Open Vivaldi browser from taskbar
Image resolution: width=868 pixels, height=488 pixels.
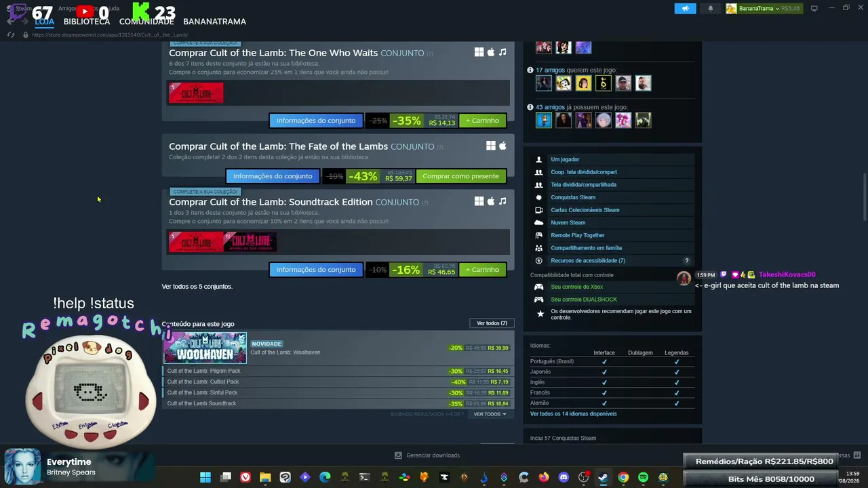coord(245,477)
